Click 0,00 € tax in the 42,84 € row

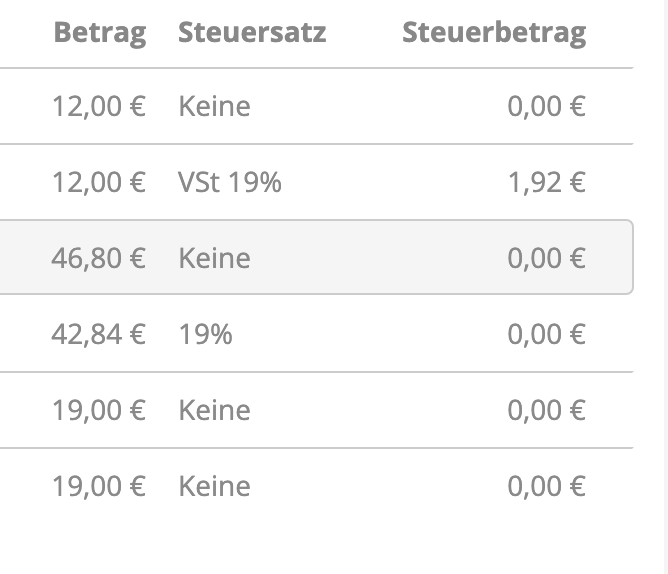tap(546, 334)
